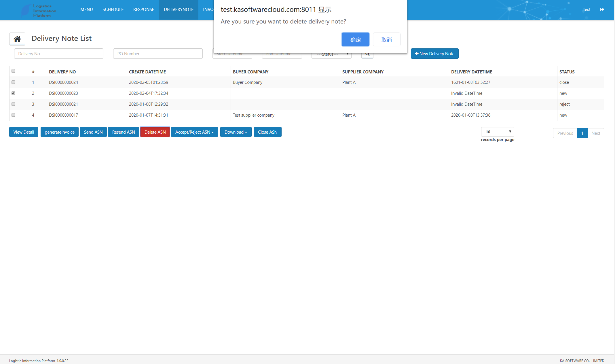Viewport: 615px width, 364px height.
Task: Expand the Download dropdown button
Action: pos(236,132)
